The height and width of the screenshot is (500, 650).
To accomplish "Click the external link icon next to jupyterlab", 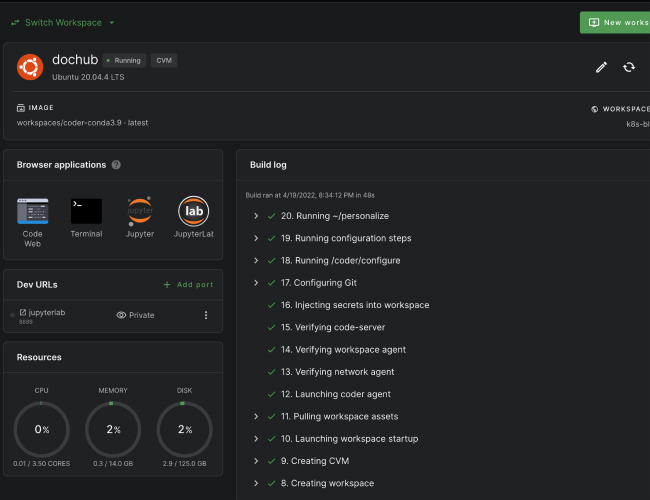I will pyautogui.click(x=23, y=312).
